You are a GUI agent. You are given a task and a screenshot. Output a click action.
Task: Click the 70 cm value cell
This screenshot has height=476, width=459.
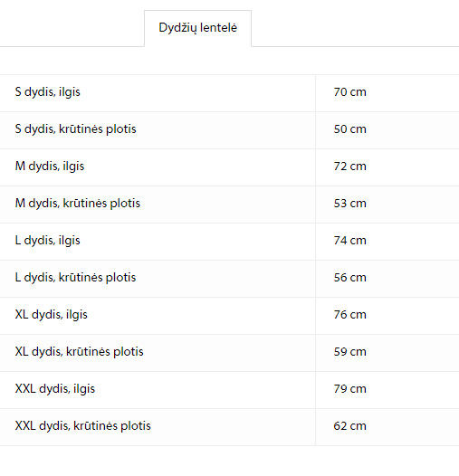[x=387, y=93]
